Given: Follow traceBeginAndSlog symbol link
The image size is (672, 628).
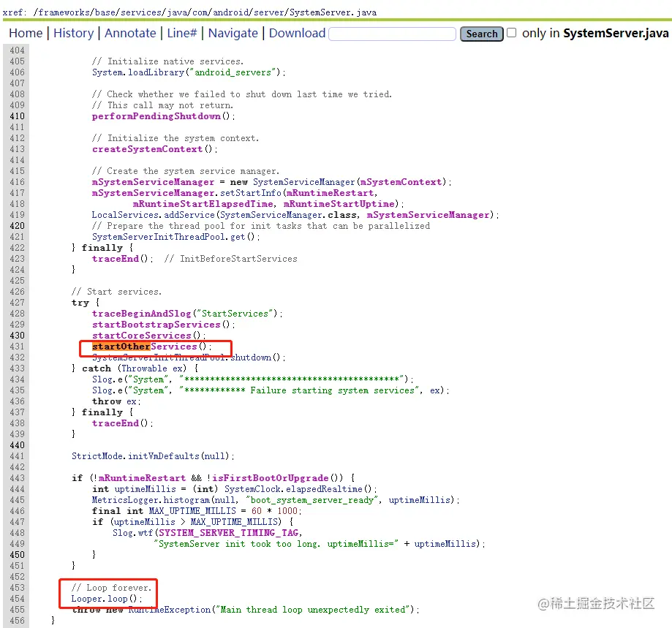Looking at the screenshot, I should click(141, 314).
